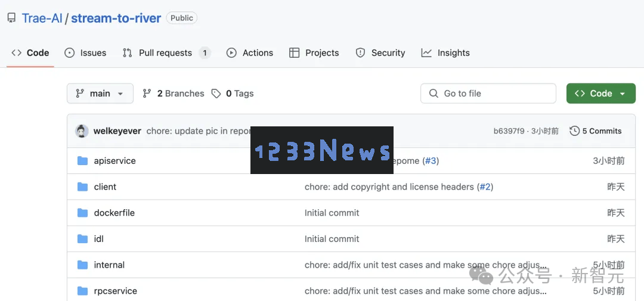Image resolution: width=644 pixels, height=301 pixels.
Task: View the 0 Tags link
Action: click(233, 94)
